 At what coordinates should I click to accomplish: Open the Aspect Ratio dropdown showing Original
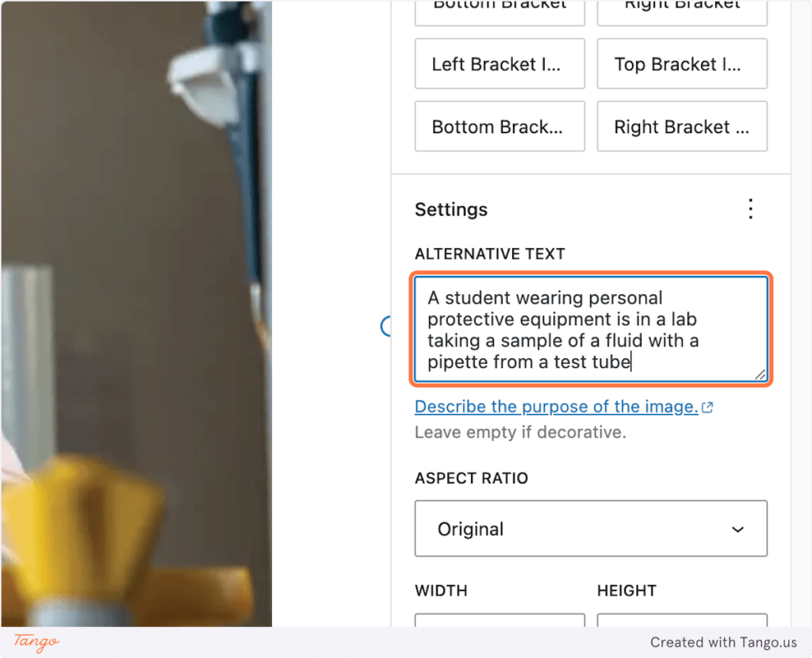point(591,529)
